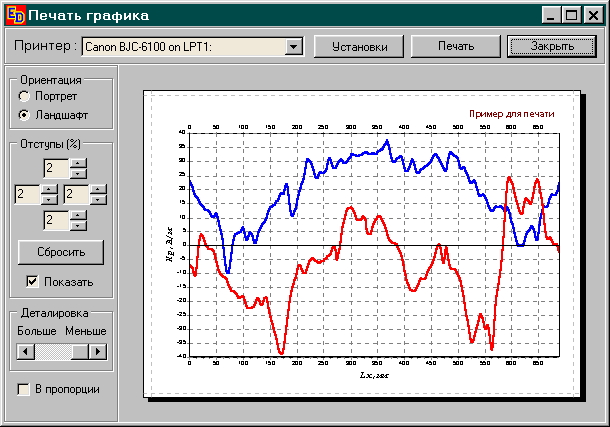Decrease the right margin with down arrow
610x427 pixels.
point(98,199)
